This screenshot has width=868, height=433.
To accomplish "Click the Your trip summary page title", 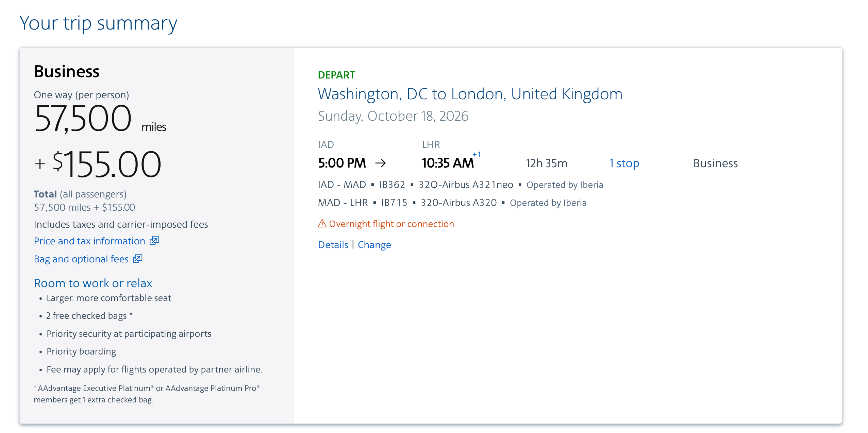I will [99, 23].
